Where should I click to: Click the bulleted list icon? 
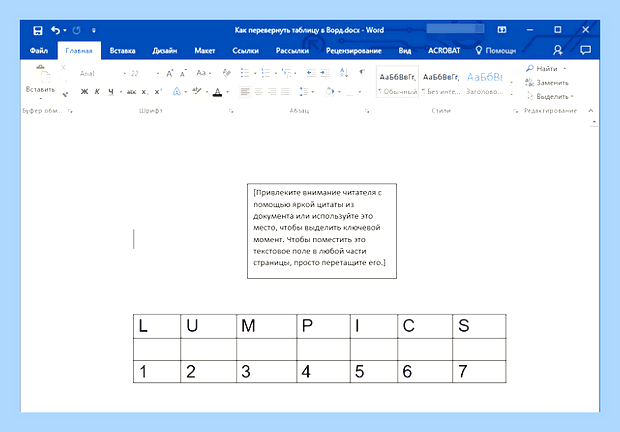coord(245,73)
